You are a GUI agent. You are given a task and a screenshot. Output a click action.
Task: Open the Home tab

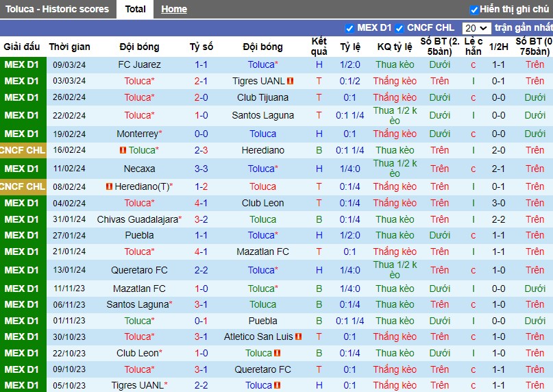click(174, 9)
